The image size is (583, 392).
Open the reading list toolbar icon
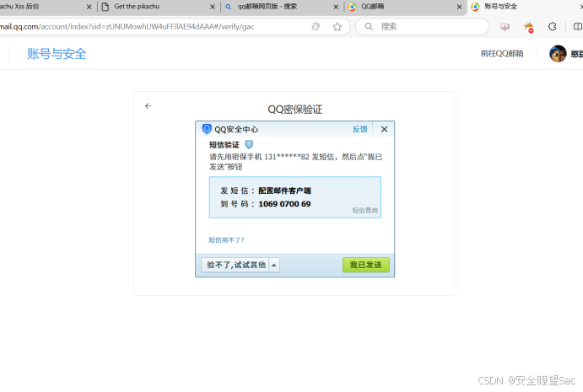(505, 27)
